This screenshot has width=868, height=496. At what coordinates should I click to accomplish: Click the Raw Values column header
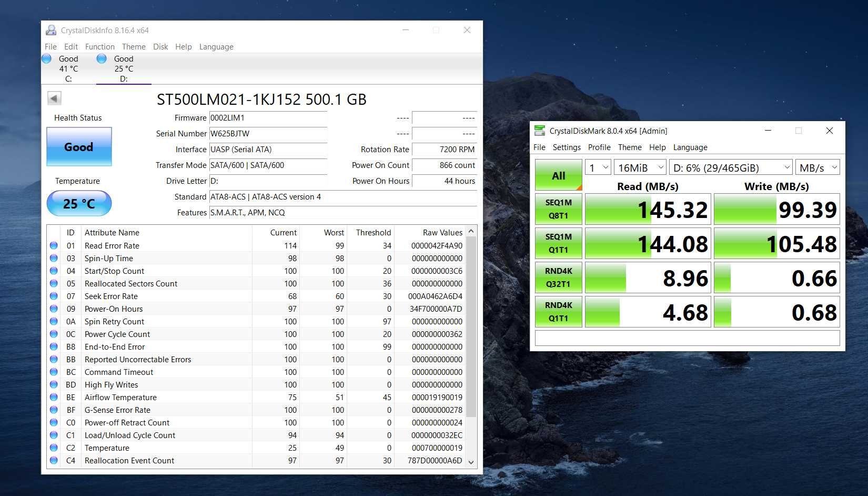[x=429, y=232]
